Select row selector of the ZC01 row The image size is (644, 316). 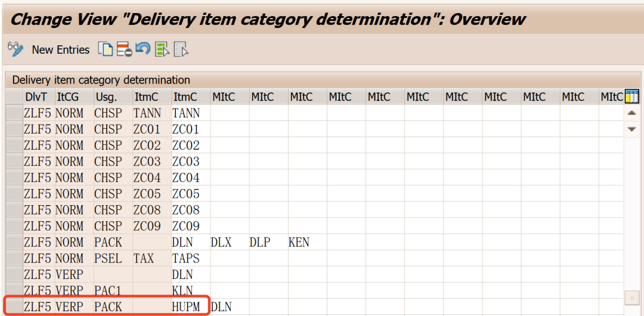click(14, 129)
